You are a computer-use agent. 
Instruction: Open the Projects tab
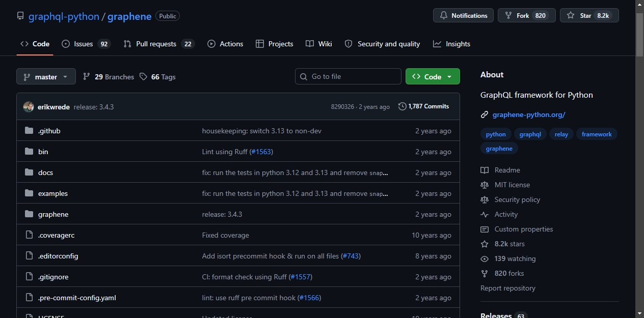(x=275, y=44)
